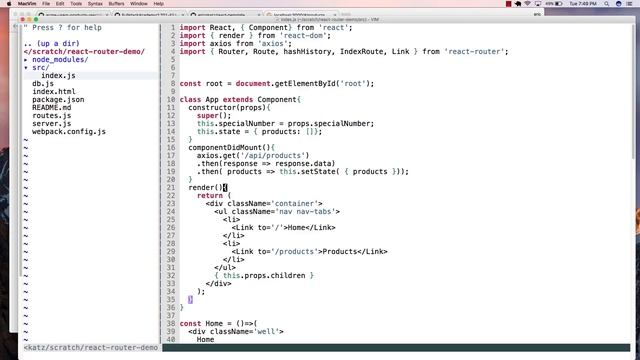This screenshot has width=640, height=360.
Task: Go up a directory via '.. (up a dir)'
Action: click(51, 44)
